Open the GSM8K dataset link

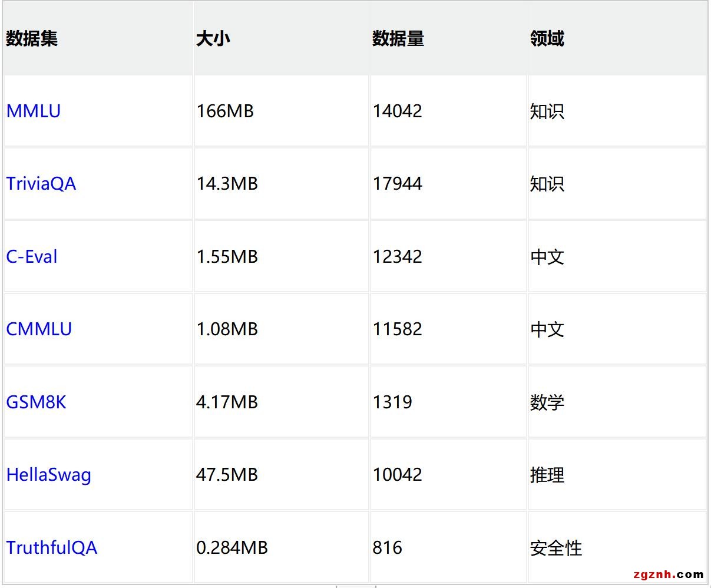tap(36, 402)
